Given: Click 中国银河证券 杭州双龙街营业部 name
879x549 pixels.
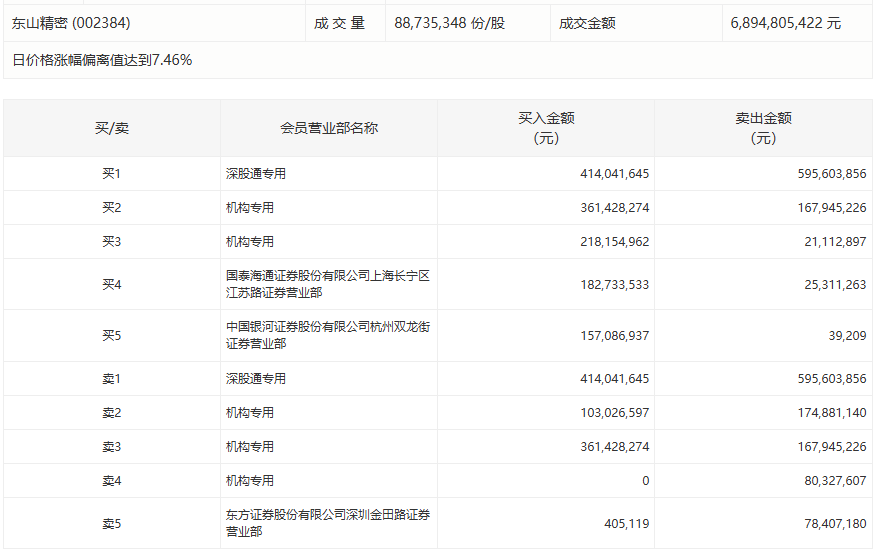Looking at the screenshot, I should click(328, 335).
